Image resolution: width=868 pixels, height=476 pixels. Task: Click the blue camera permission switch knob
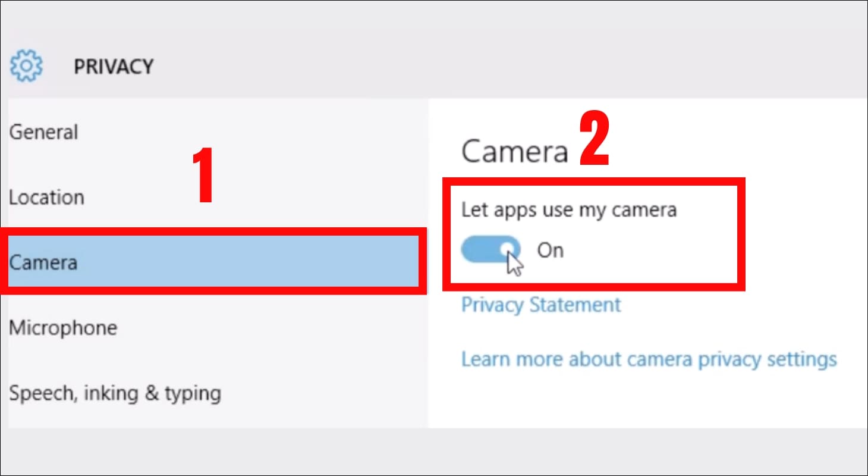tap(506, 250)
